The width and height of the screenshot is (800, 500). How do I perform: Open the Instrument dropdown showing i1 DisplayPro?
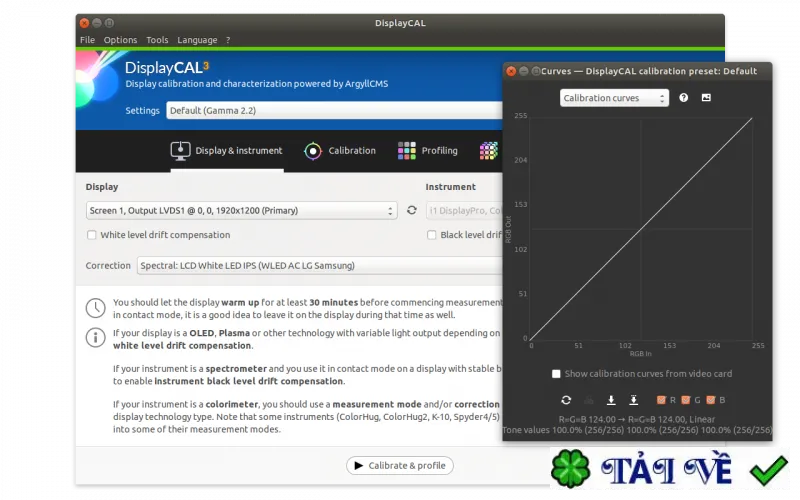pyautogui.click(x=464, y=210)
